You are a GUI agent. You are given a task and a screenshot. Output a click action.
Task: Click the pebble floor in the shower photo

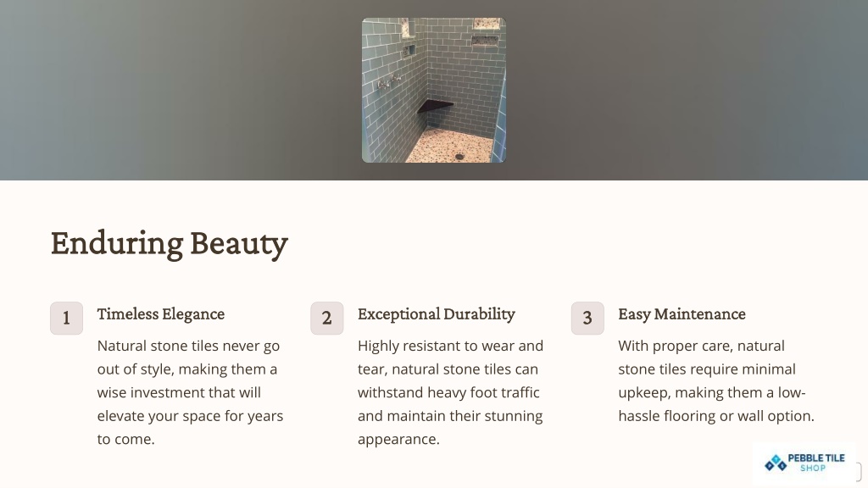pyautogui.click(x=451, y=146)
